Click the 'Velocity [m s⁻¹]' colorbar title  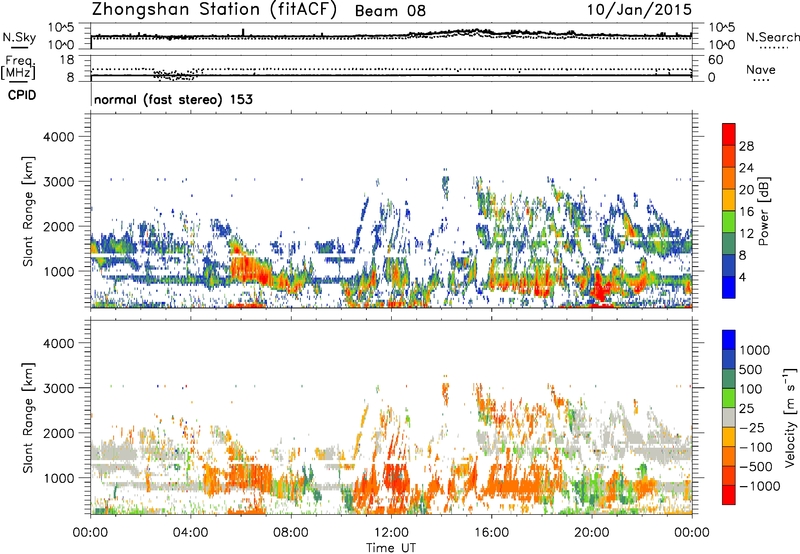(790, 417)
